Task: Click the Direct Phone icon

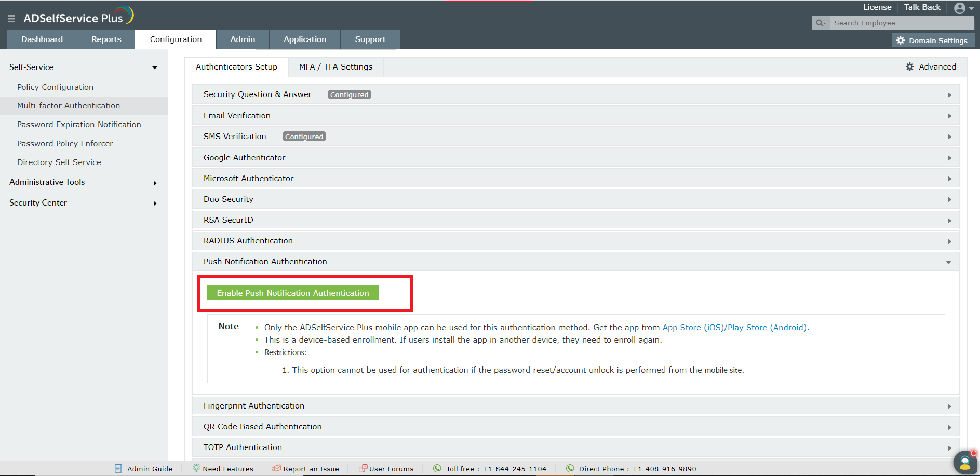Action: [570, 468]
